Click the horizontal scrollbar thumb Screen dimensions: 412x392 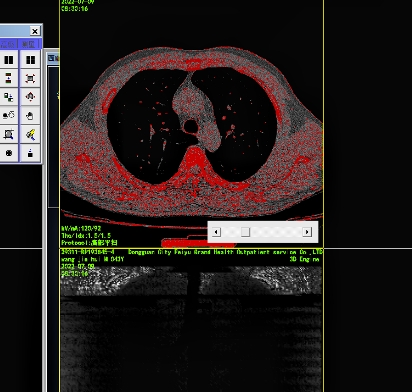245,232
